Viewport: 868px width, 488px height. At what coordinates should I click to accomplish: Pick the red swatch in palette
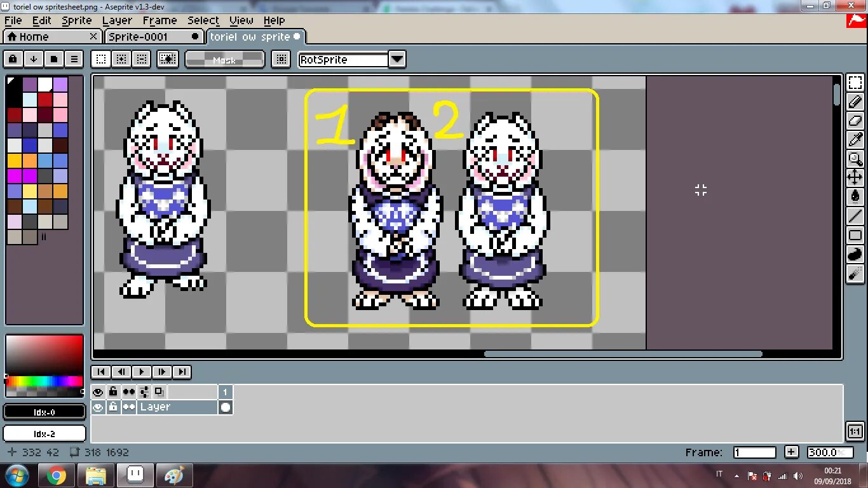[x=44, y=100]
